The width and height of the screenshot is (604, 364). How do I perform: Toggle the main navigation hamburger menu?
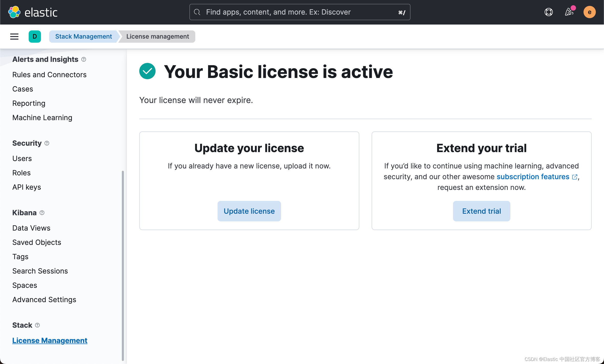pos(14,36)
